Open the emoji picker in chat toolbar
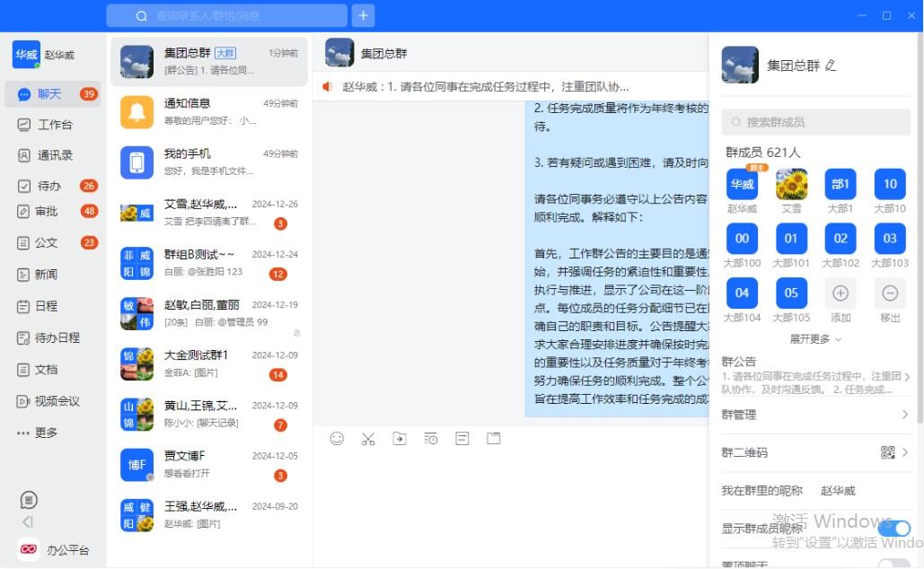The width and height of the screenshot is (924, 569). [x=337, y=439]
